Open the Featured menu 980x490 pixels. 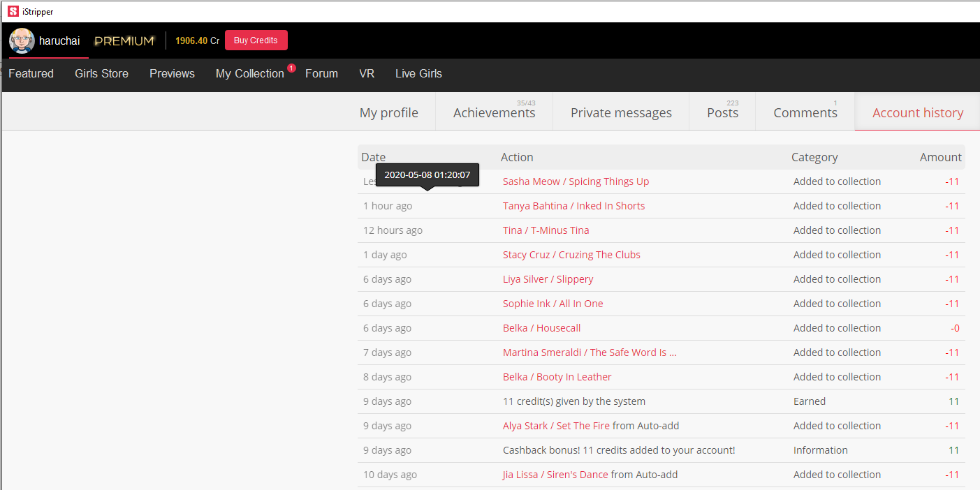click(31, 73)
